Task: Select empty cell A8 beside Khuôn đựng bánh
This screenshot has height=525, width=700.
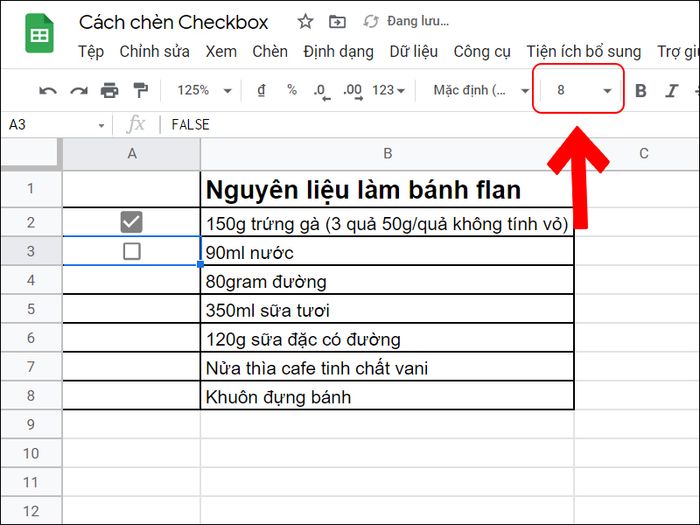Action: [132, 396]
